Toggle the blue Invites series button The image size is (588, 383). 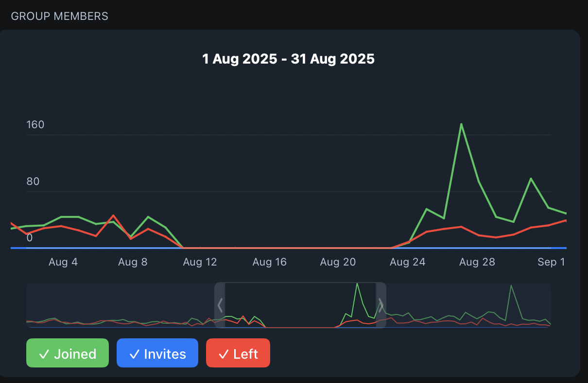[157, 353]
